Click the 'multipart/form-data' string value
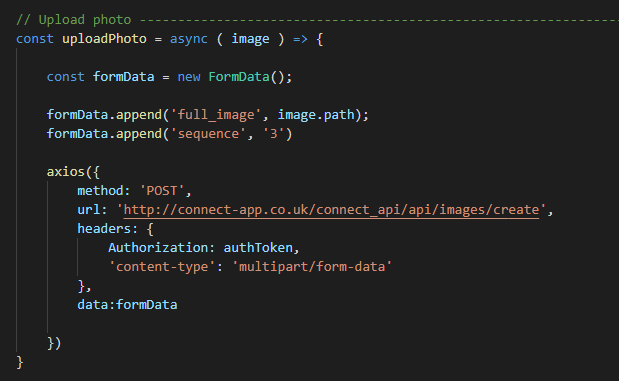The width and height of the screenshot is (619, 381). click(x=312, y=267)
